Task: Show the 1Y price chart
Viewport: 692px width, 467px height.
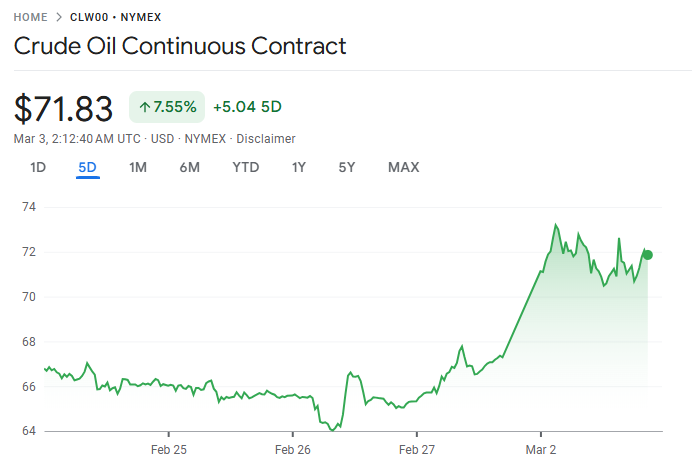Action: coord(299,167)
